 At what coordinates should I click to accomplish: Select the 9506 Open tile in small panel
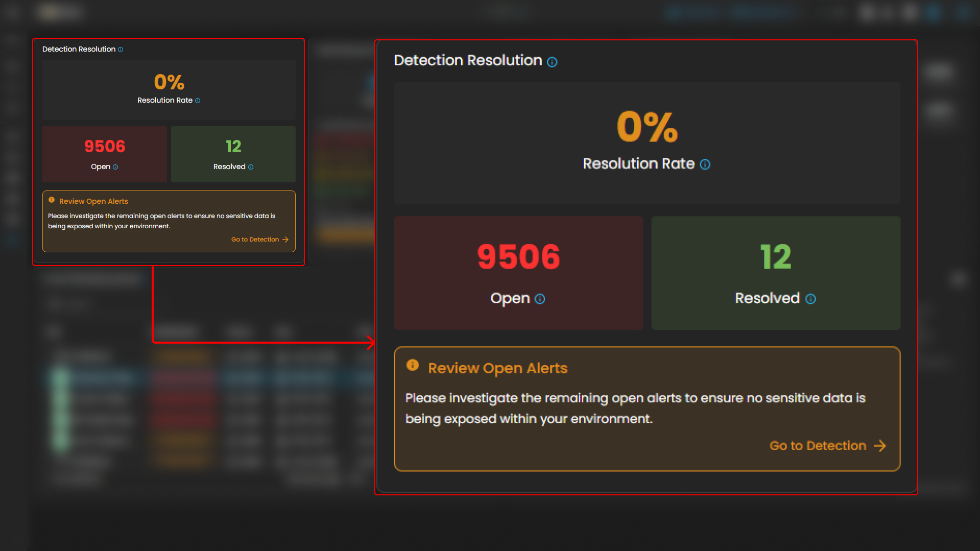(105, 154)
